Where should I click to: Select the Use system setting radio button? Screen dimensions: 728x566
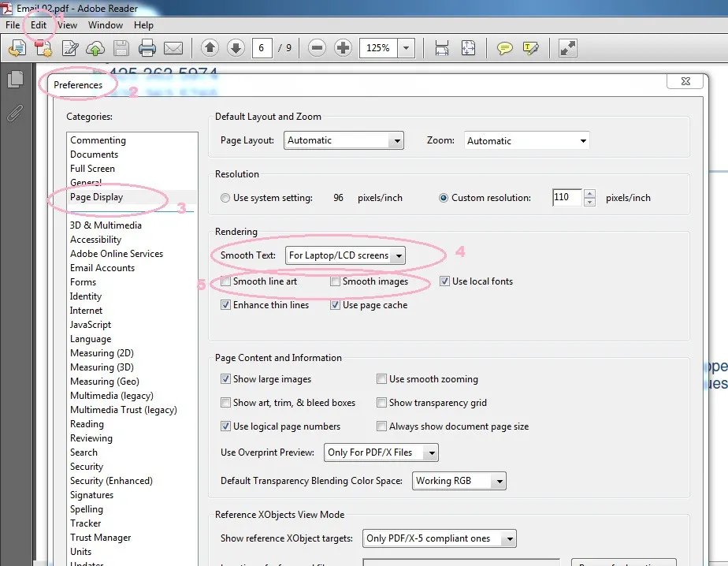point(225,198)
